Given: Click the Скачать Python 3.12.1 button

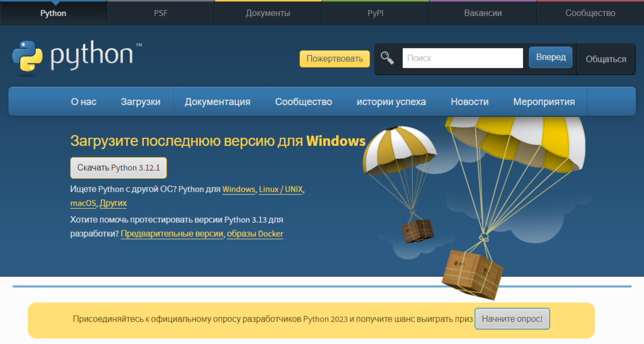Looking at the screenshot, I should [x=118, y=167].
